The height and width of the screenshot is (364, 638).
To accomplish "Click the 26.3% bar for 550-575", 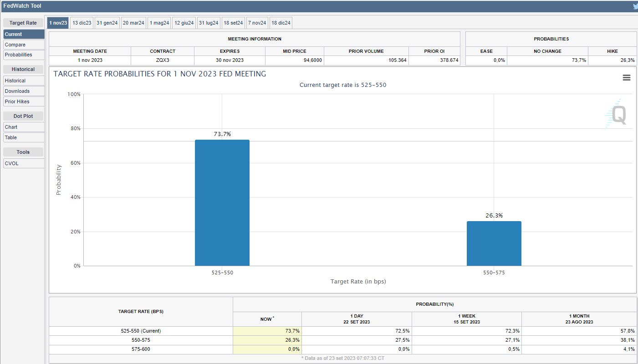I will click(x=494, y=243).
